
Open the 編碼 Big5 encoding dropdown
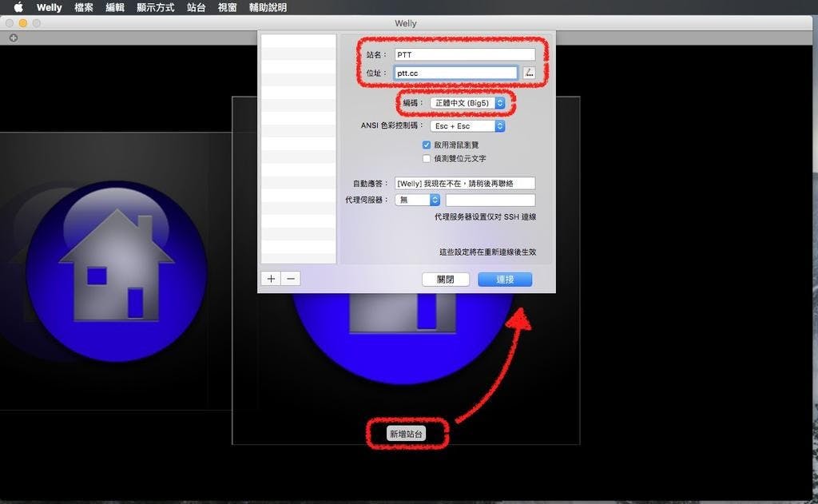(467, 103)
